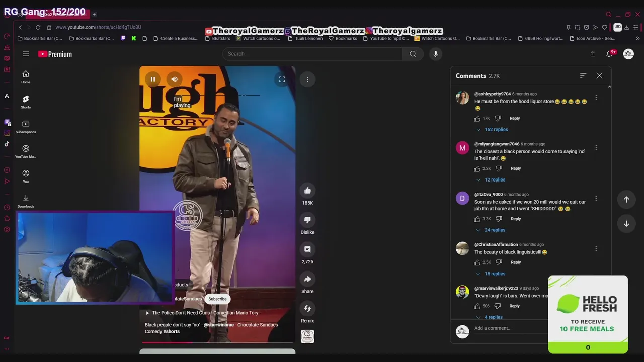
Task: Open the You section
Action: tap(26, 176)
